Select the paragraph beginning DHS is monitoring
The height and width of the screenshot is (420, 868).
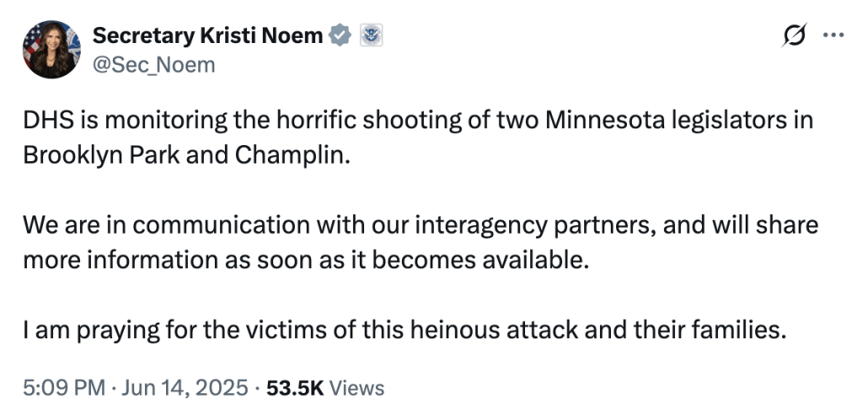click(418, 137)
